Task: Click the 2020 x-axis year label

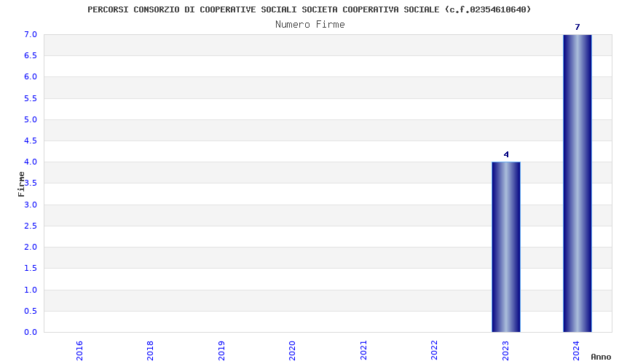Action: tap(292, 351)
